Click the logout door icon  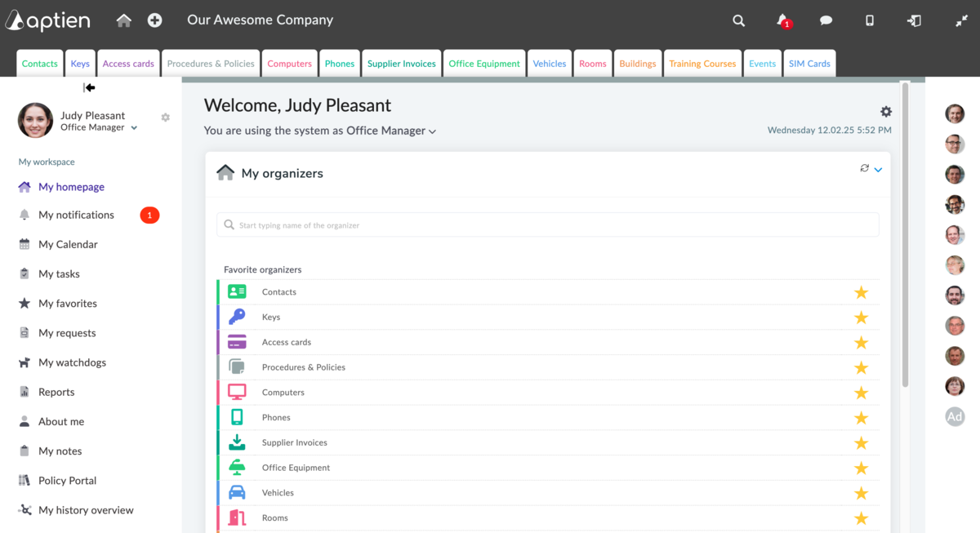click(x=914, y=20)
